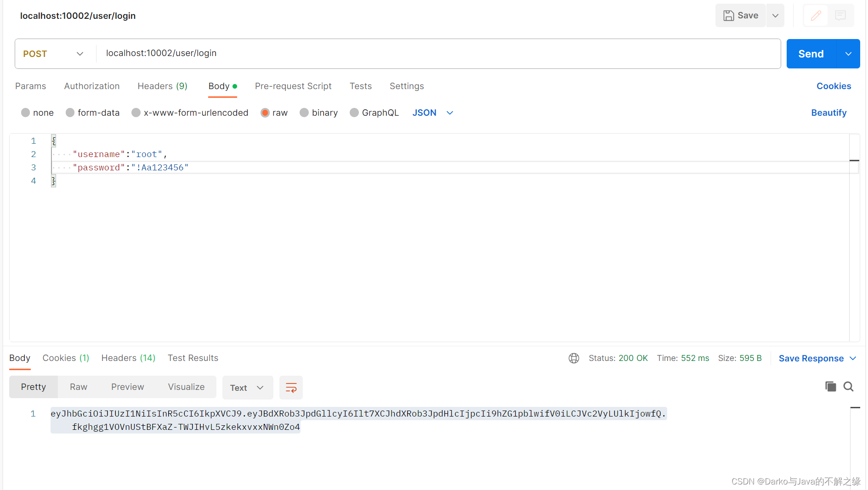Open the Text response format dropdown

point(247,388)
